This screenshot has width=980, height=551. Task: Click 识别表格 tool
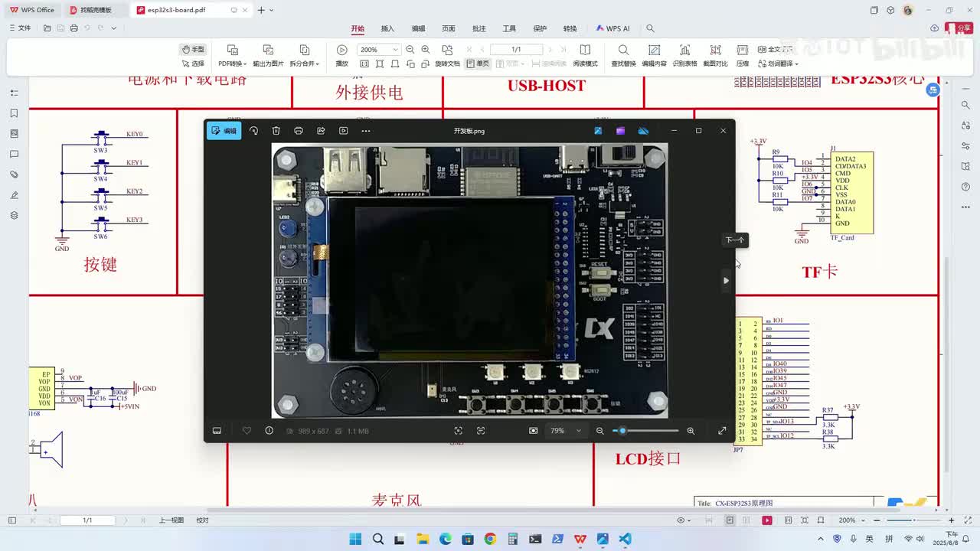(684, 56)
